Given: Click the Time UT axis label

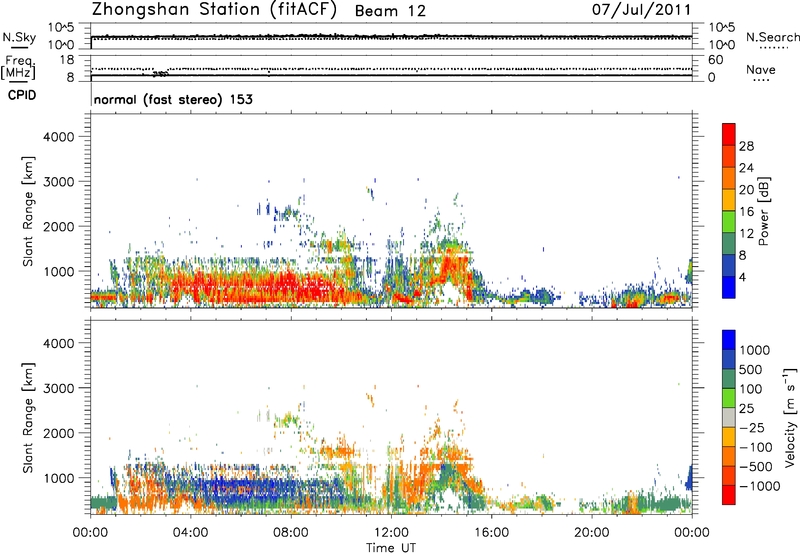Looking at the screenshot, I should pyautogui.click(x=391, y=548).
